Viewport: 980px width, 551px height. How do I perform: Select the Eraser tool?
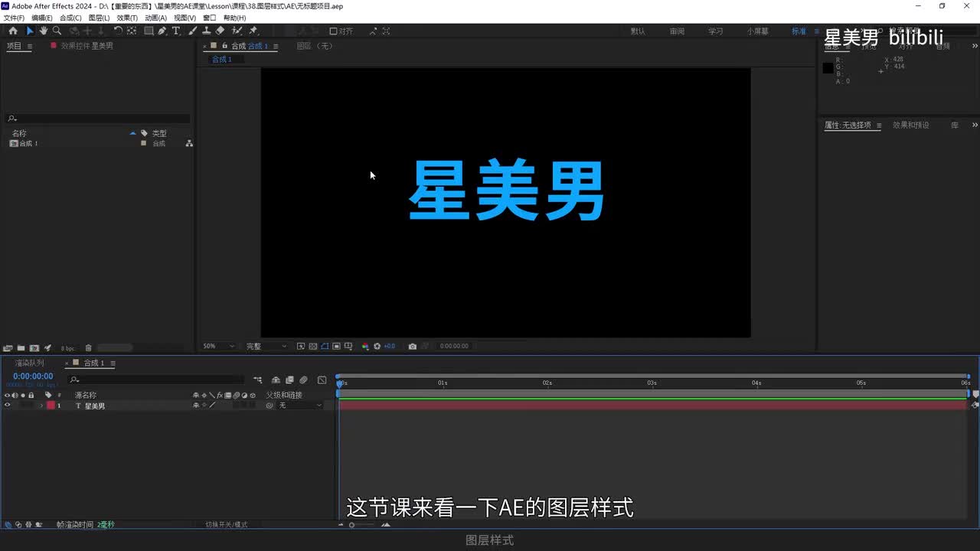point(220,31)
